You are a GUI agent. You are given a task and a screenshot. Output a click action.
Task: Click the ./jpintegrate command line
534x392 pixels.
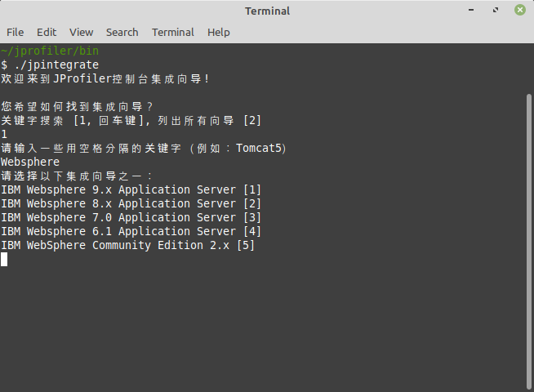tap(50, 65)
